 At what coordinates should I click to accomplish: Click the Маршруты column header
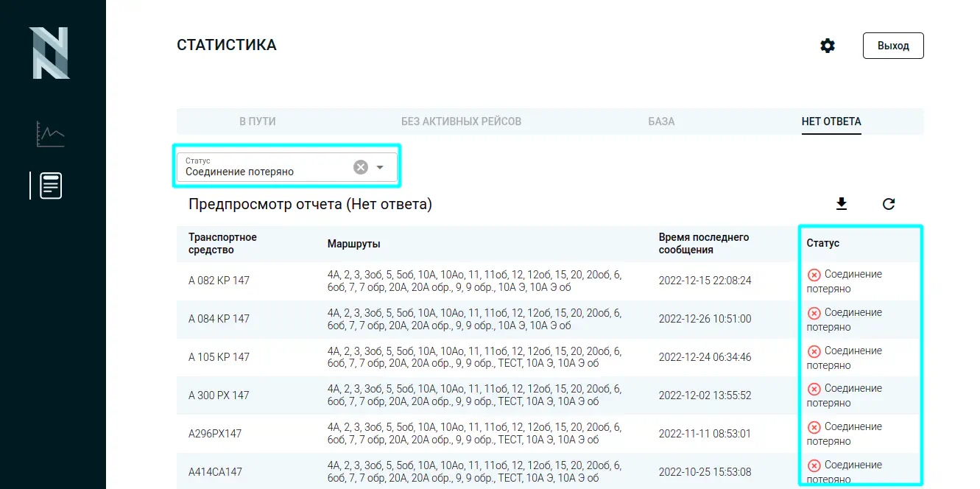click(x=354, y=244)
